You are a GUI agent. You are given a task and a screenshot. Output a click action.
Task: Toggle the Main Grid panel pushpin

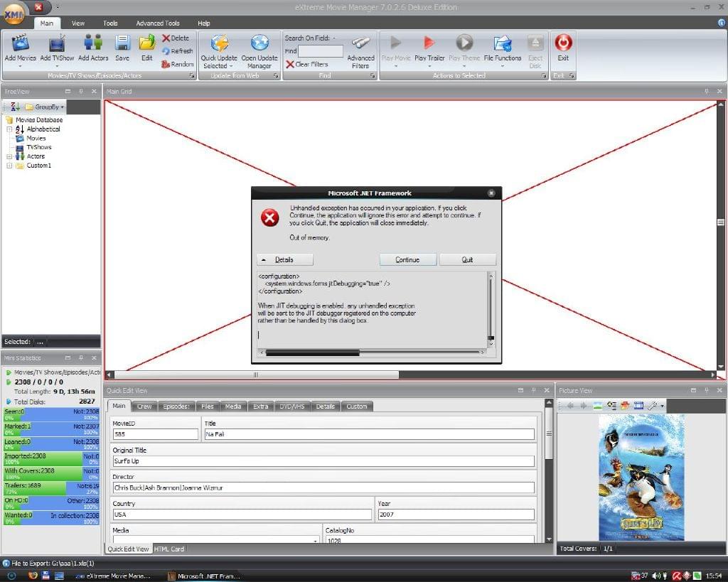[x=707, y=92]
